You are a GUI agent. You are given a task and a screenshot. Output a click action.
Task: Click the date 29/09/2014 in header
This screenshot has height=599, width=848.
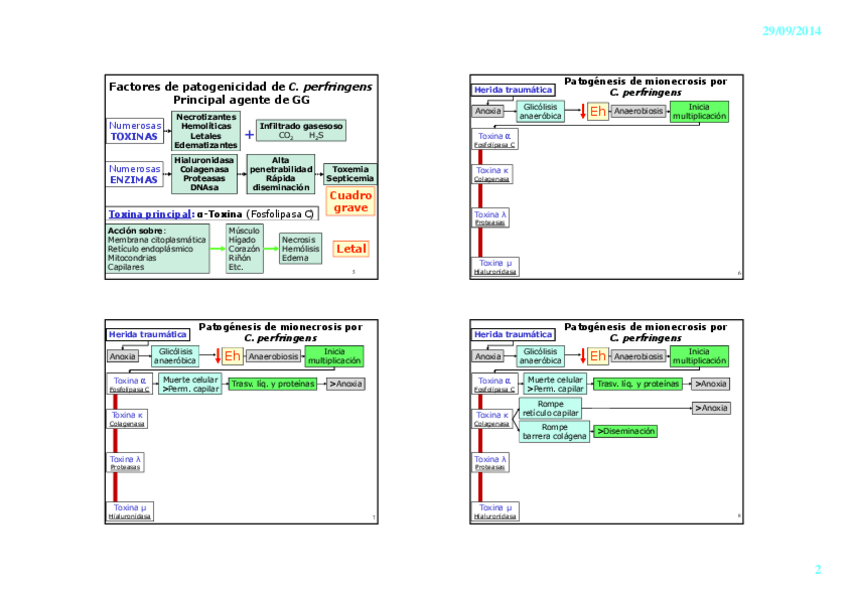point(791,31)
